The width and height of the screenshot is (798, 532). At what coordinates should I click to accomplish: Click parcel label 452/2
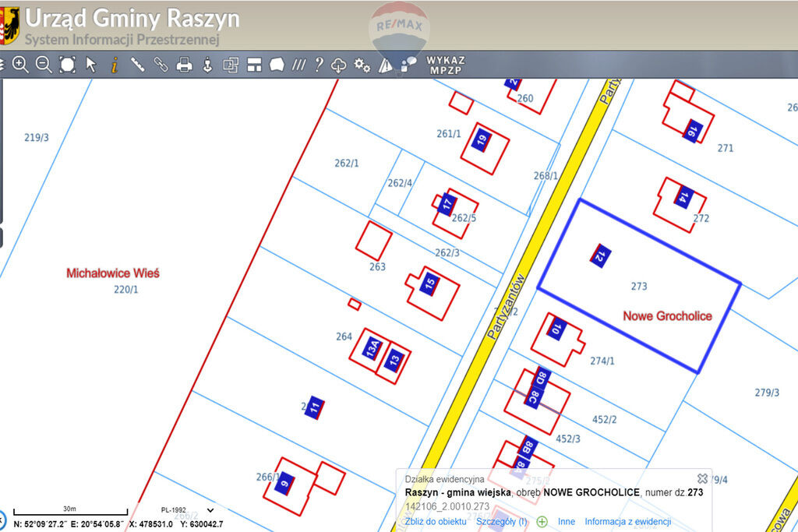tap(605, 420)
